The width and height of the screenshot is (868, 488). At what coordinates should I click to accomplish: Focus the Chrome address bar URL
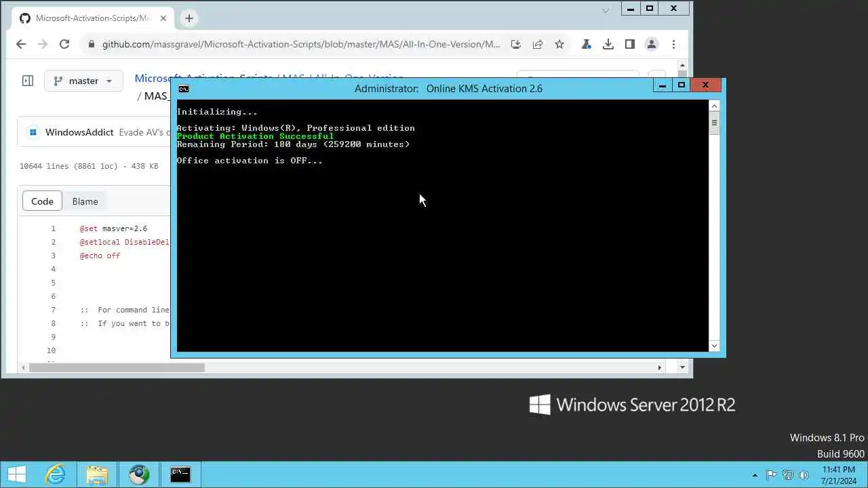[x=301, y=44]
